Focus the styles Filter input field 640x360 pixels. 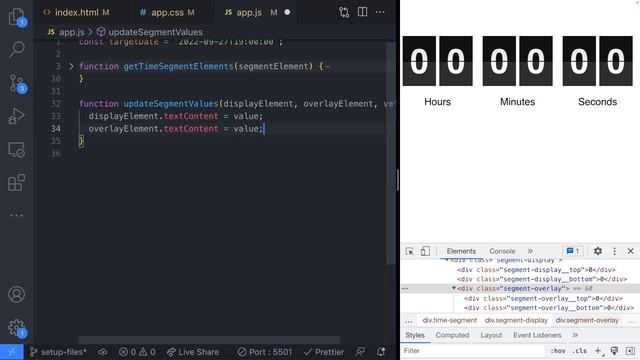[473, 351]
